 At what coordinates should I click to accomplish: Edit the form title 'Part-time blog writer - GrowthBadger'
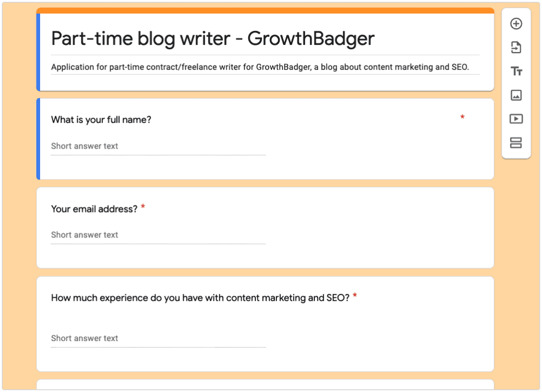click(x=212, y=38)
